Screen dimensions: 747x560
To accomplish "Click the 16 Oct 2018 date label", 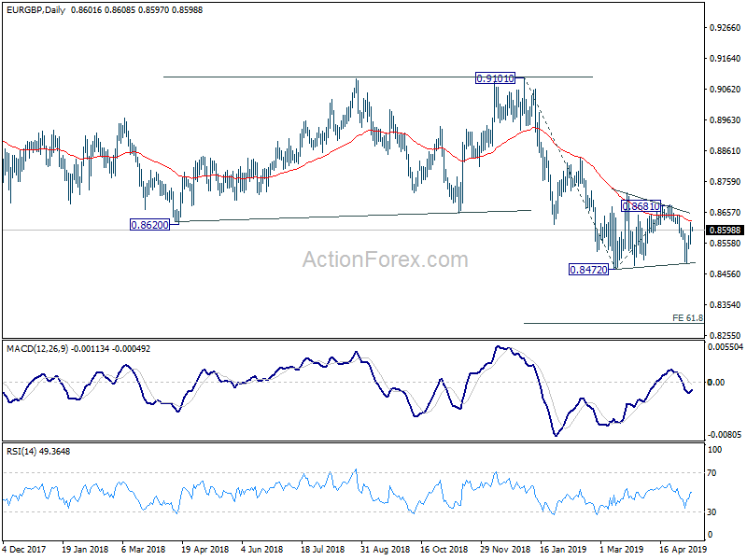I will pyautogui.click(x=444, y=549).
